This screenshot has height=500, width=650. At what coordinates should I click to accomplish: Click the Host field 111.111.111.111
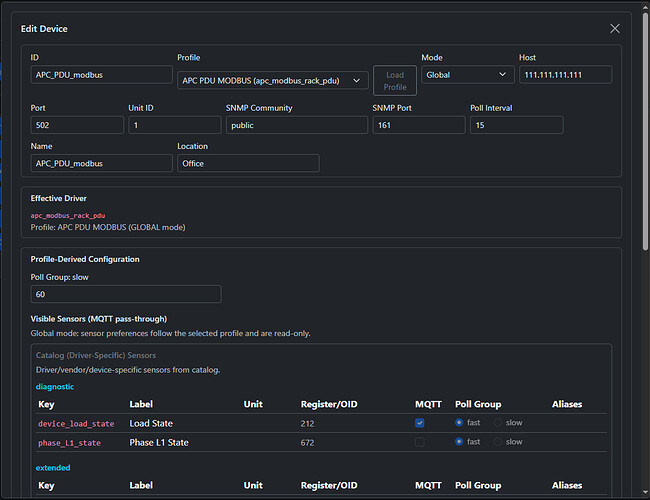pos(565,75)
